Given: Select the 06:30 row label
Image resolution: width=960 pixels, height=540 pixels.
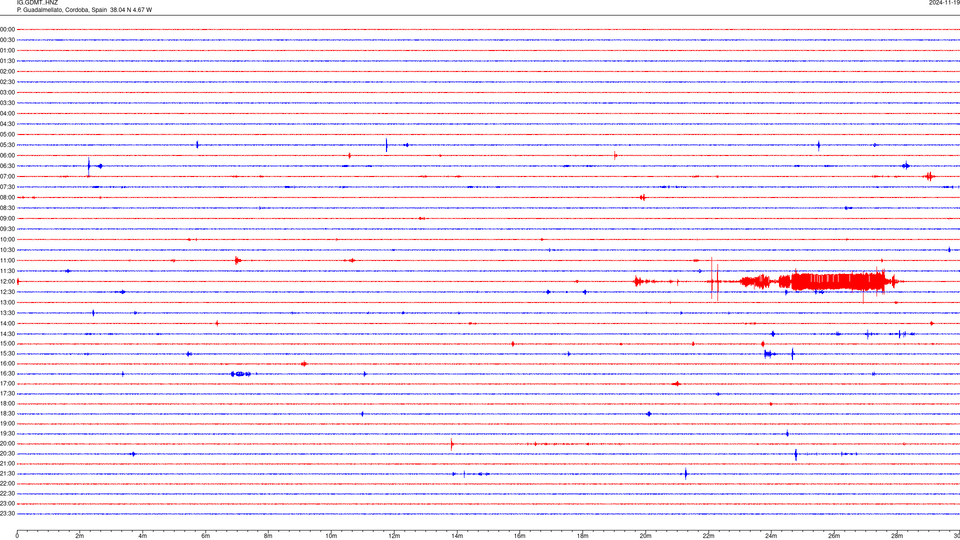Looking at the screenshot, I should tap(7, 166).
